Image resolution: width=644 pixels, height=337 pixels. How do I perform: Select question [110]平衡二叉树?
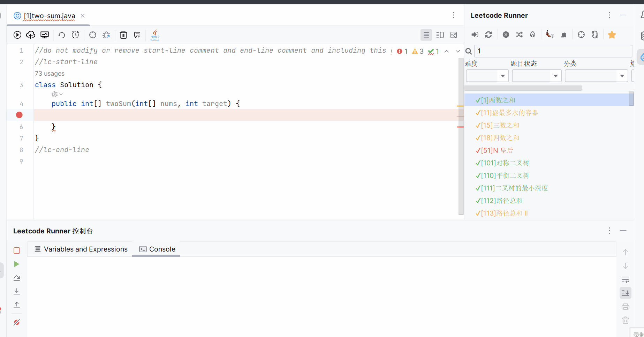547,175
